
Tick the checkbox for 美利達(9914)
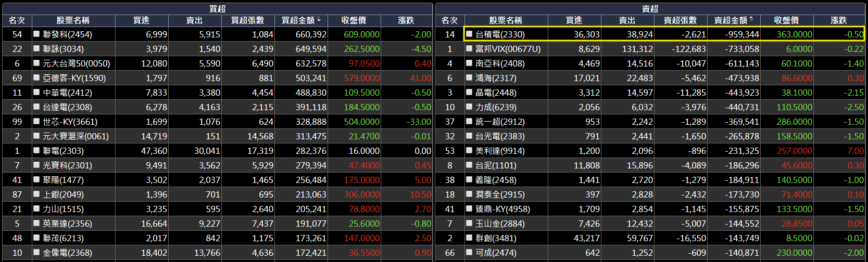click(469, 150)
